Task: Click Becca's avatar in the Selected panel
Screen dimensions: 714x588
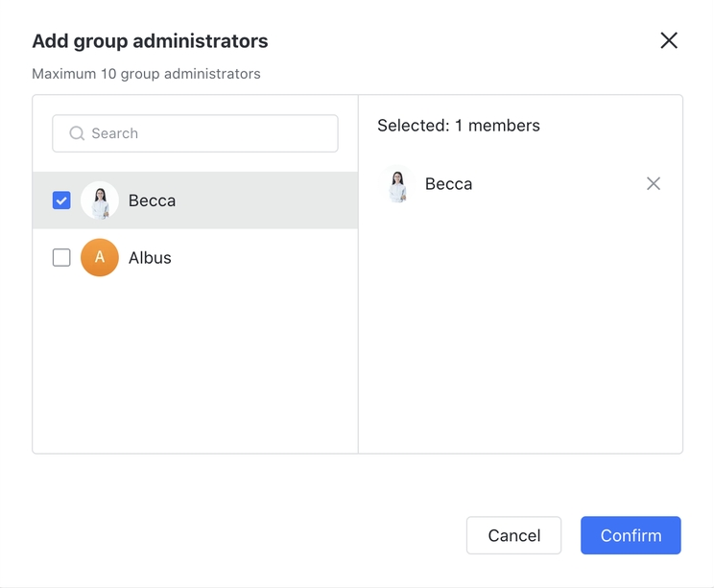Action: 396,183
